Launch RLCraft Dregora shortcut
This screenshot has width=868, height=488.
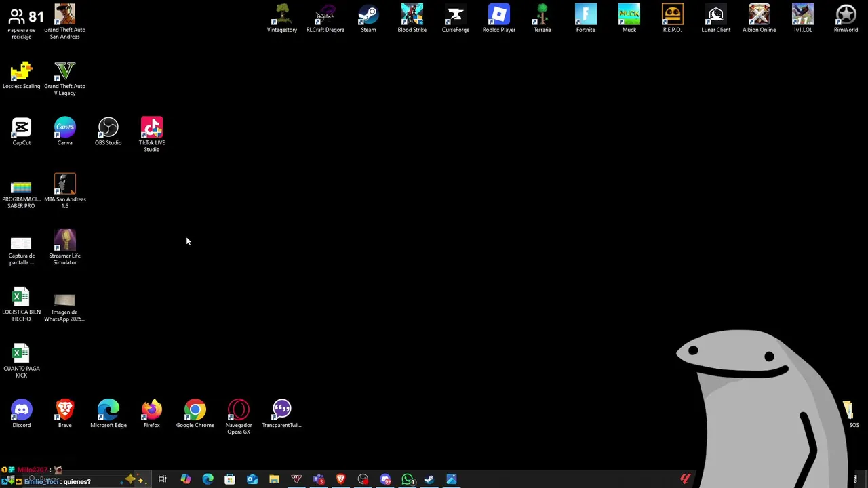(325, 18)
